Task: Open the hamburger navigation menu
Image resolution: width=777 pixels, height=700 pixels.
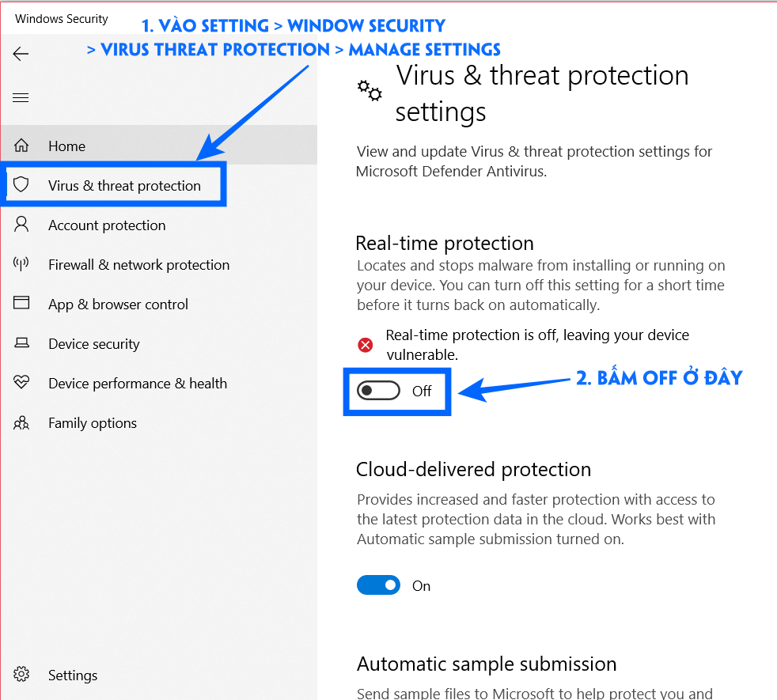Action: (x=21, y=97)
